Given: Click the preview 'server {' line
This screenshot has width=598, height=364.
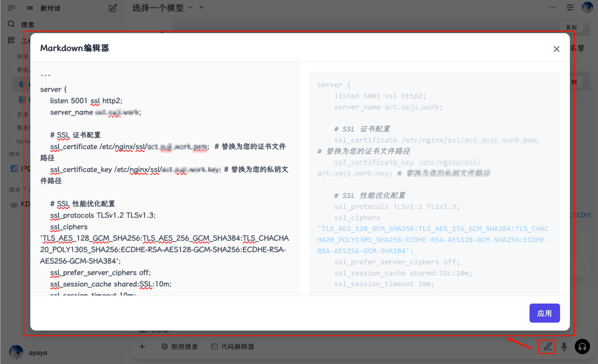Looking at the screenshot, I should pos(334,85).
